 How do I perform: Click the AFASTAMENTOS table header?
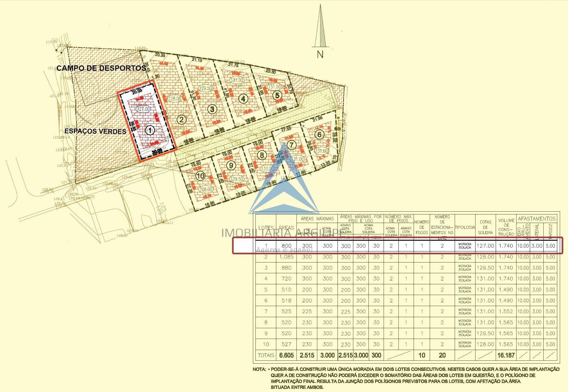tap(536, 219)
